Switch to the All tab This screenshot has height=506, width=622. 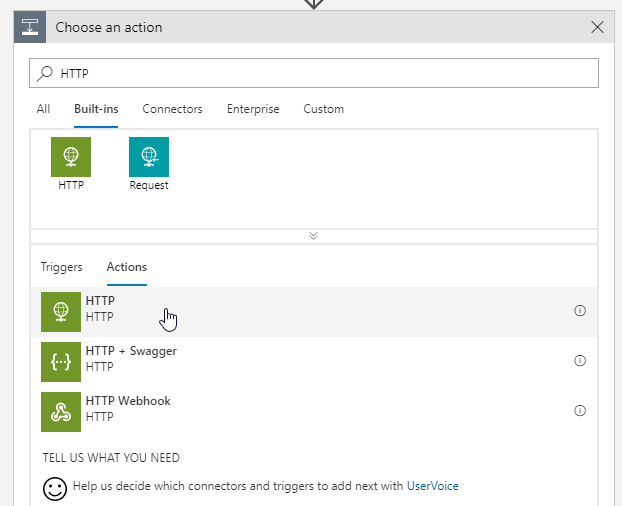(x=43, y=109)
